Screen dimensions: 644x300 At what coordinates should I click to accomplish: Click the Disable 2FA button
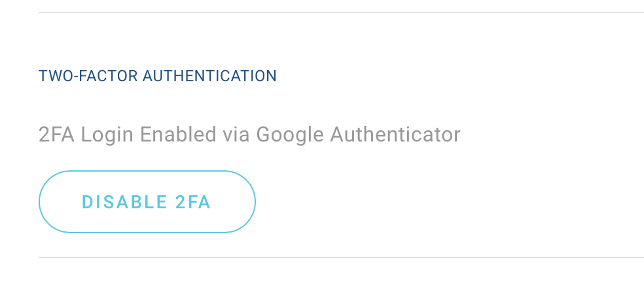pyautogui.click(x=147, y=202)
